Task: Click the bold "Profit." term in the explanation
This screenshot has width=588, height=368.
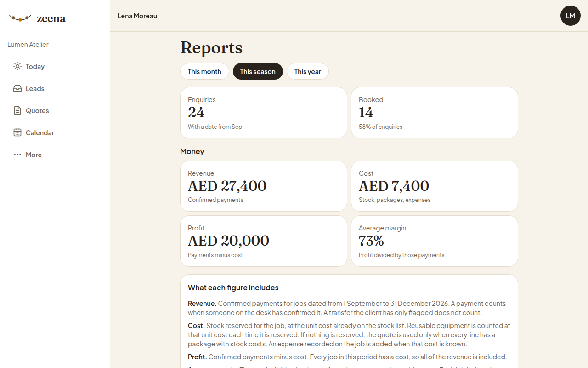Action: point(197,357)
